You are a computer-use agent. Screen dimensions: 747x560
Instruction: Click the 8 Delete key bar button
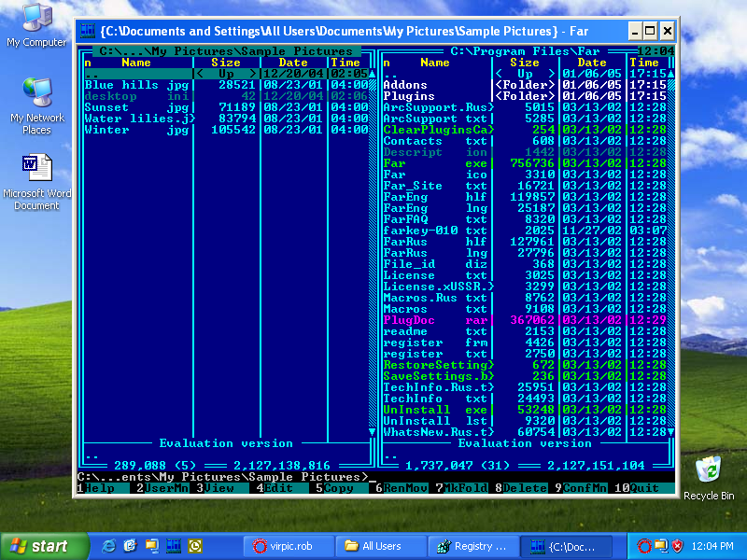pyautogui.click(x=525, y=488)
